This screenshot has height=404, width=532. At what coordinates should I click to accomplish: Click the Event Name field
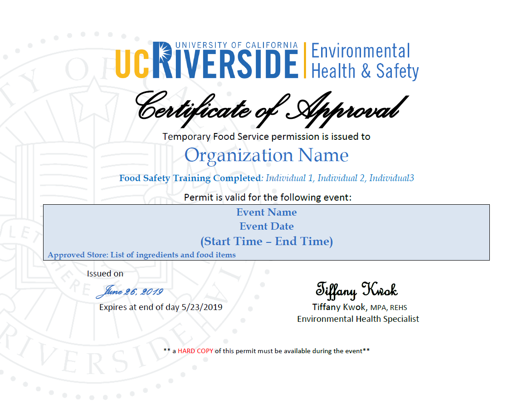(266, 212)
